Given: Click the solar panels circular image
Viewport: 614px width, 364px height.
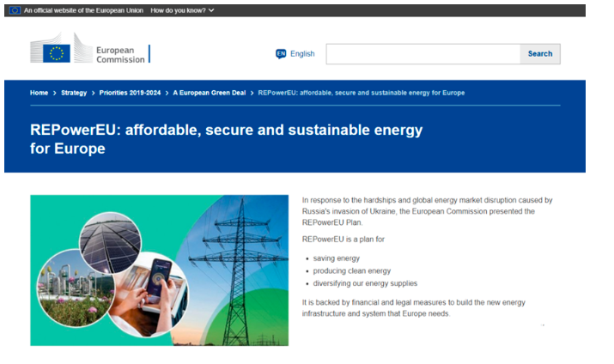Looking at the screenshot, I should point(110,243).
